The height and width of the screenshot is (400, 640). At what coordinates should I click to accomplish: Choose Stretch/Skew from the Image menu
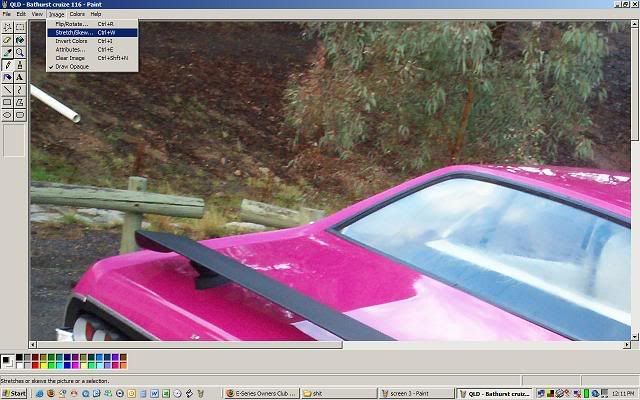(x=92, y=33)
